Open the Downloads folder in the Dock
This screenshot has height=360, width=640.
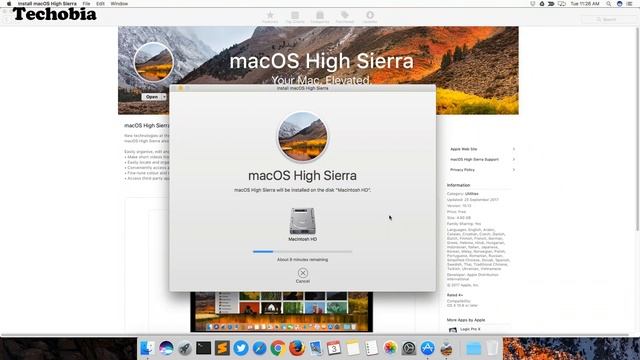[473, 348]
